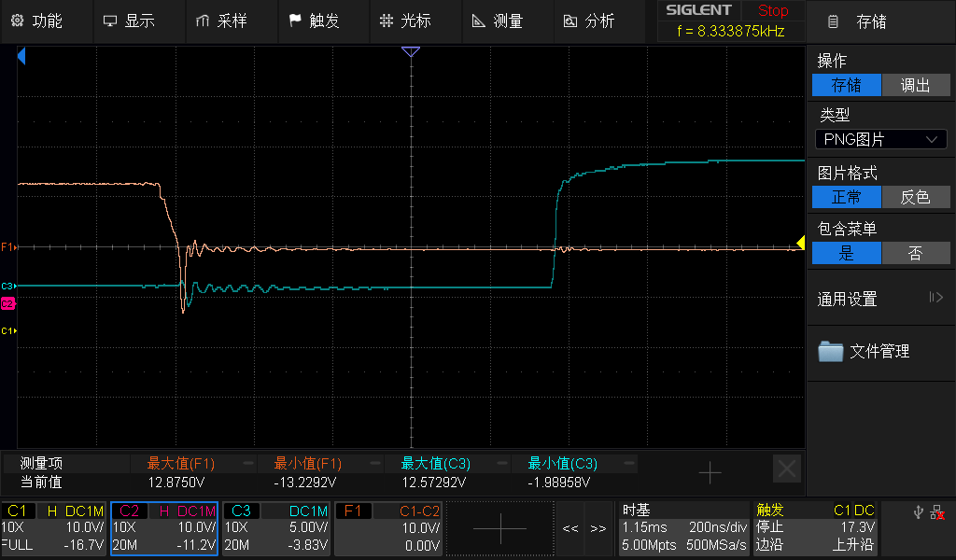Click the flag icon beside 触发
The height and width of the screenshot is (560, 956).
pyautogui.click(x=294, y=21)
